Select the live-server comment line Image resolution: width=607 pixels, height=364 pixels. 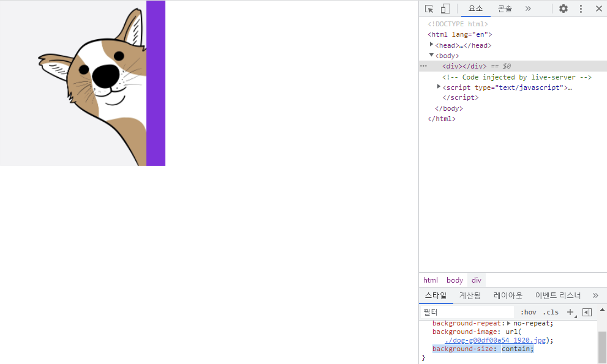[517, 77]
